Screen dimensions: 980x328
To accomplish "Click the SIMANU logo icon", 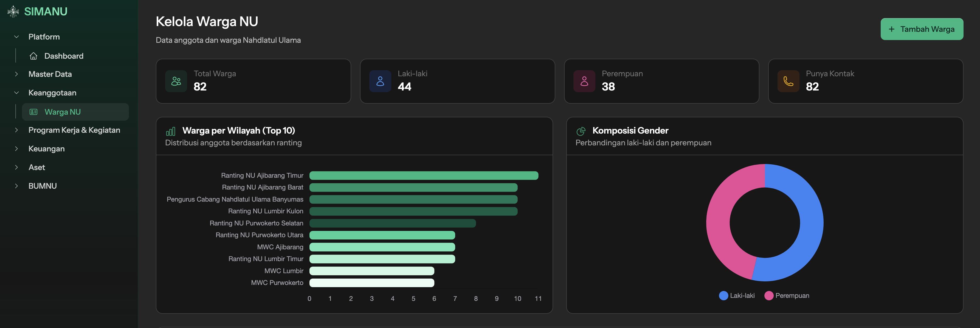I will [x=13, y=12].
